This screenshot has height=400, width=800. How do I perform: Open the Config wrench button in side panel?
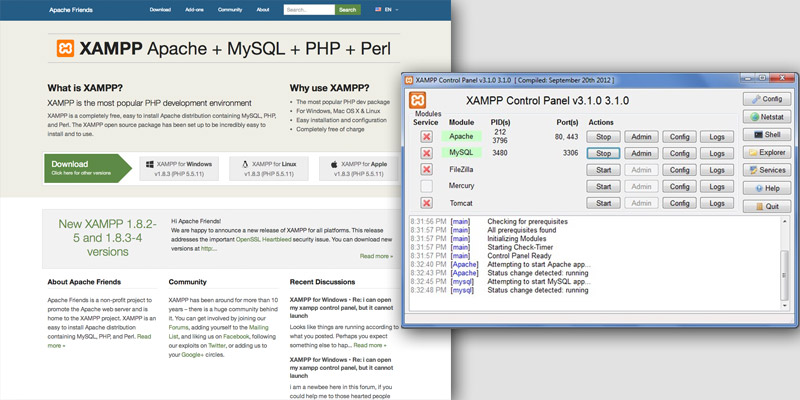(x=767, y=99)
